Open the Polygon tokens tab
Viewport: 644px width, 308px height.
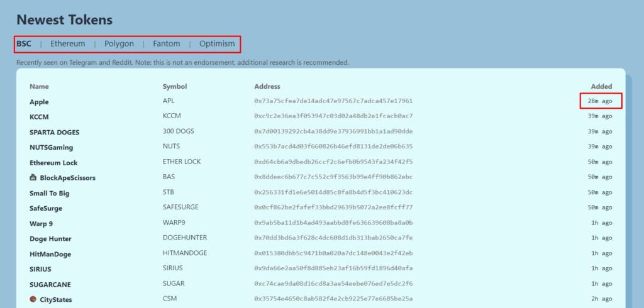[x=119, y=43]
